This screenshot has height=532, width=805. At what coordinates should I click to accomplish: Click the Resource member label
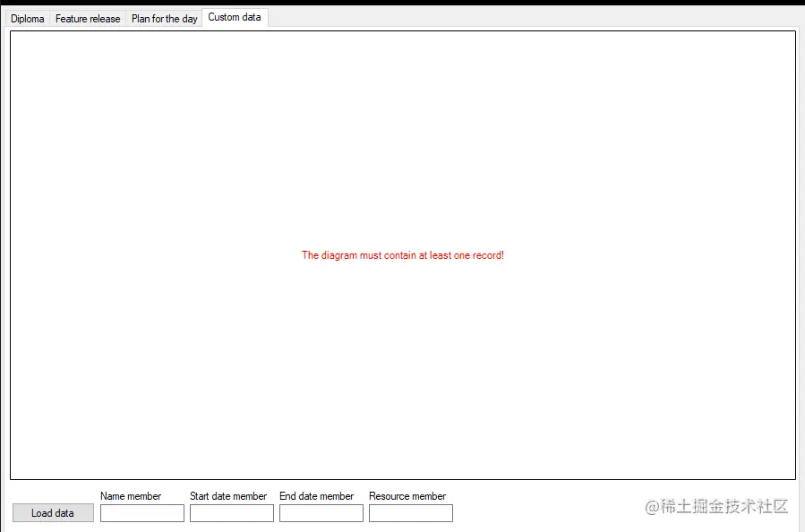(x=407, y=496)
